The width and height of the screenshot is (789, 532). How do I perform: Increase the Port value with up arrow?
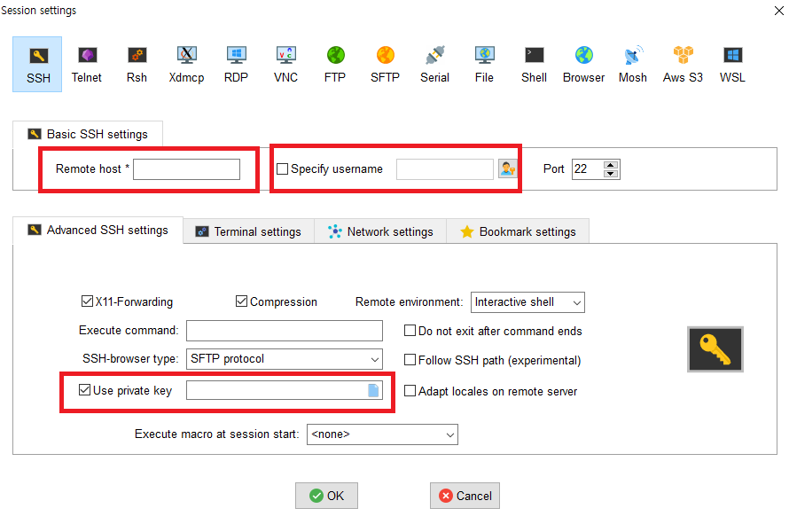pos(611,165)
